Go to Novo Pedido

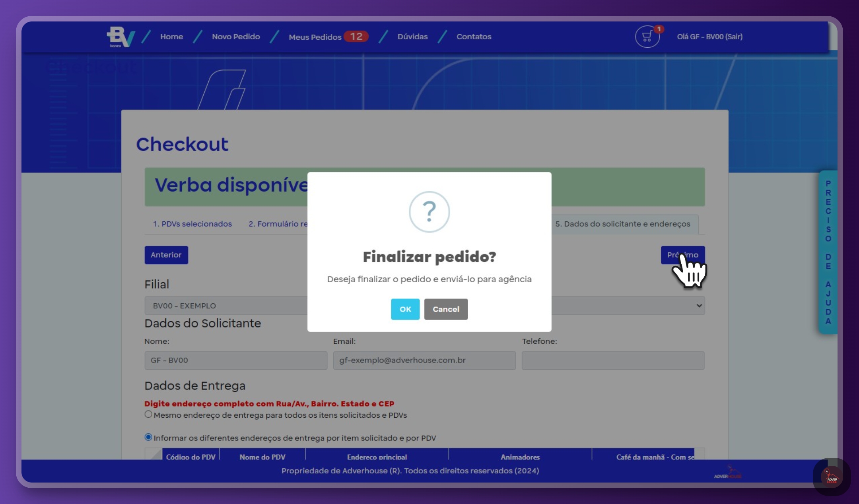[x=236, y=37]
